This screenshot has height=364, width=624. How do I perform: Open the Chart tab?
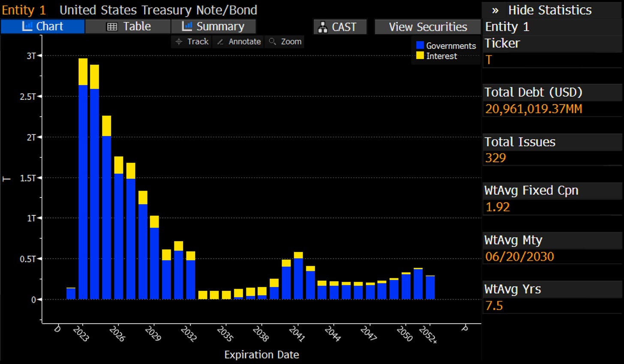tap(42, 27)
